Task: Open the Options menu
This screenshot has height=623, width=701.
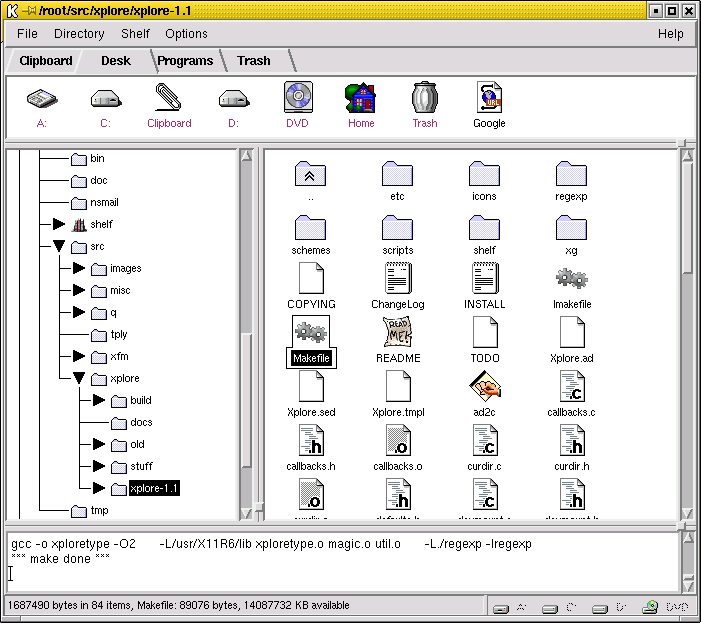Action: click(186, 34)
